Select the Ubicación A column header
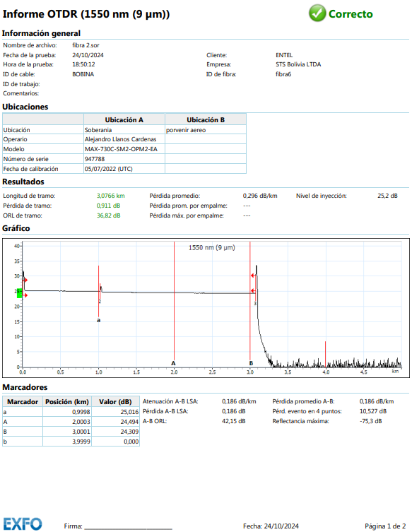Viewport: 412px width, 532px height. [124, 120]
